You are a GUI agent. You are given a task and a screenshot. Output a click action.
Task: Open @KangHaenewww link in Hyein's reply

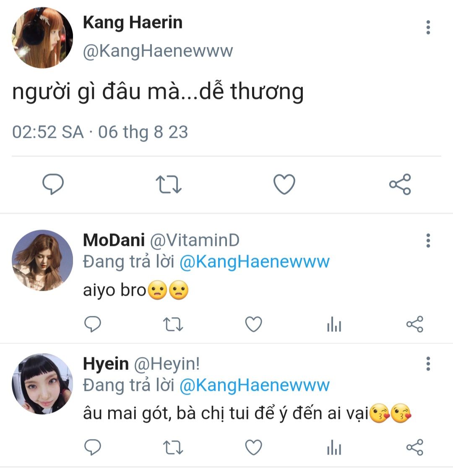tap(255, 385)
